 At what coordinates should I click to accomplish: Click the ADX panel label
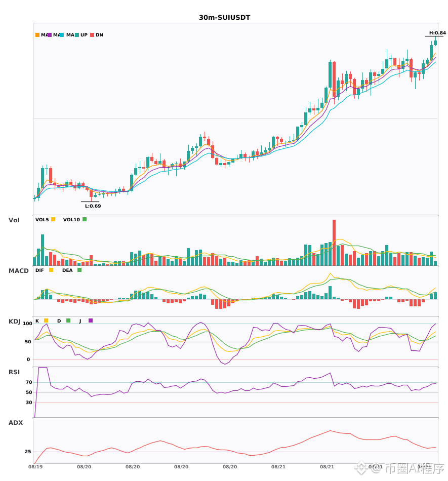click(x=16, y=423)
